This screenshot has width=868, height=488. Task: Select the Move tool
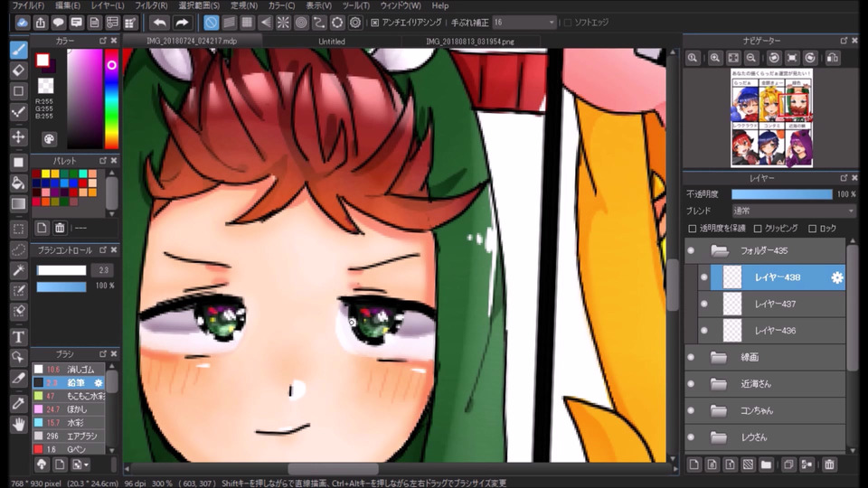[x=18, y=136]
